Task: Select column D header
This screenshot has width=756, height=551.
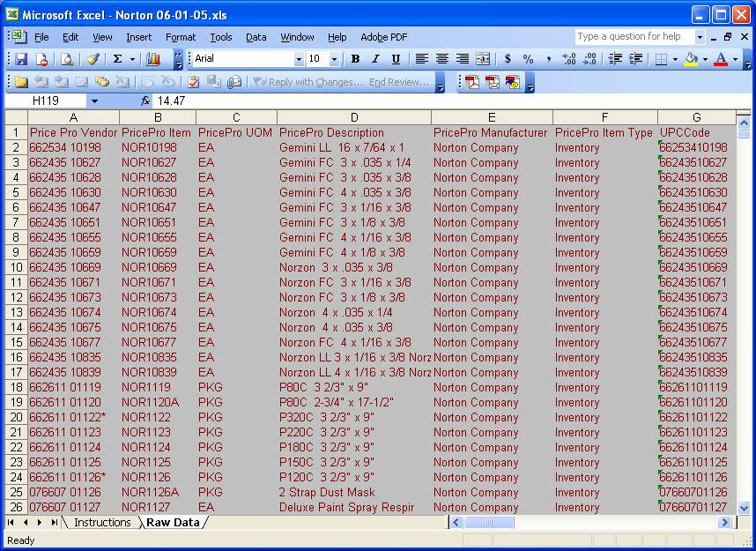Action: 353,118
